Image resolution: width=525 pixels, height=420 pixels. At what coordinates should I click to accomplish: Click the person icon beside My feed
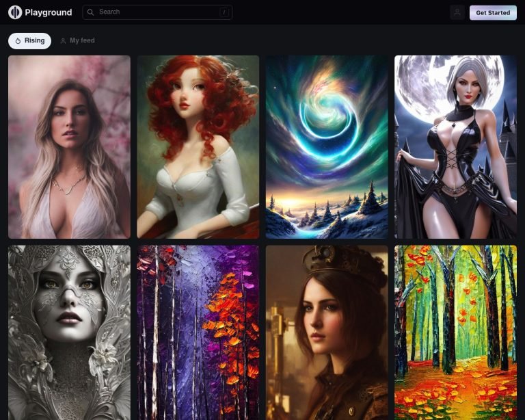64,41
